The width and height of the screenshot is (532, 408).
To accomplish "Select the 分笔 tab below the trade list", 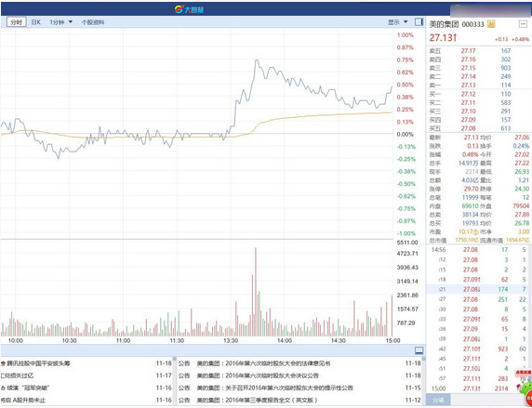I will click(438, 400).
